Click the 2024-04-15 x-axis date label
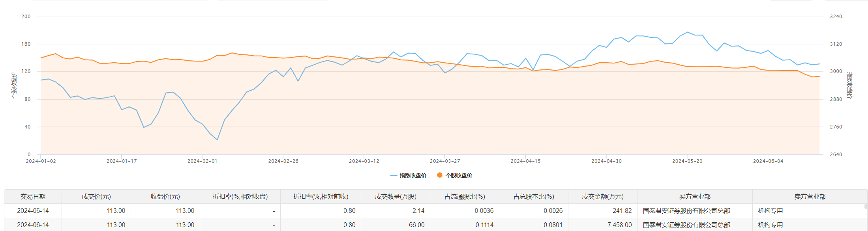868x231 pixels. 525,161
